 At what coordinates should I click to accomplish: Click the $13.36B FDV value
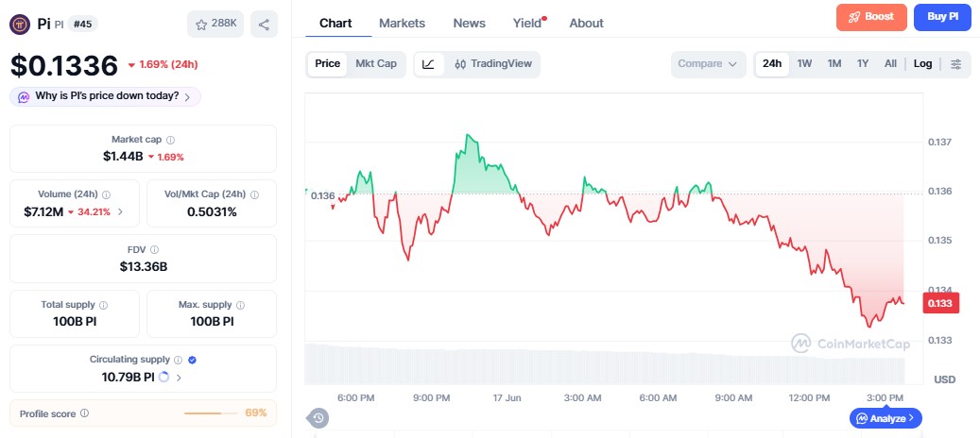(143, 267)
